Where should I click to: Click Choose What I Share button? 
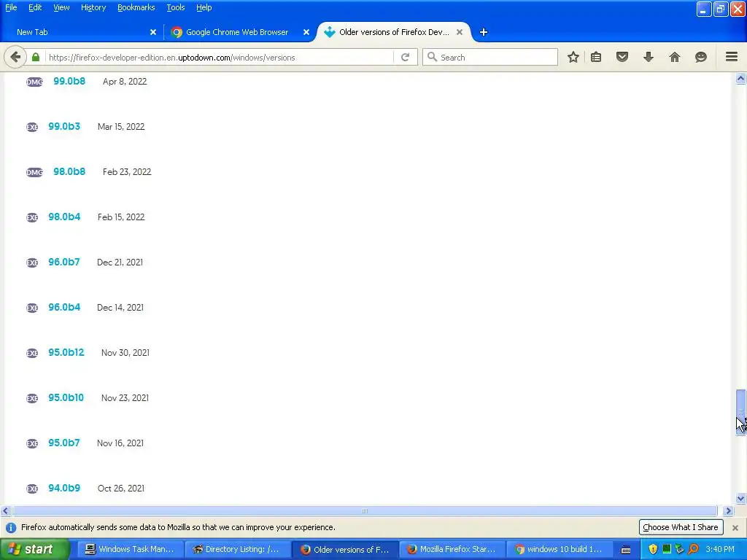(x=681, y=527)
